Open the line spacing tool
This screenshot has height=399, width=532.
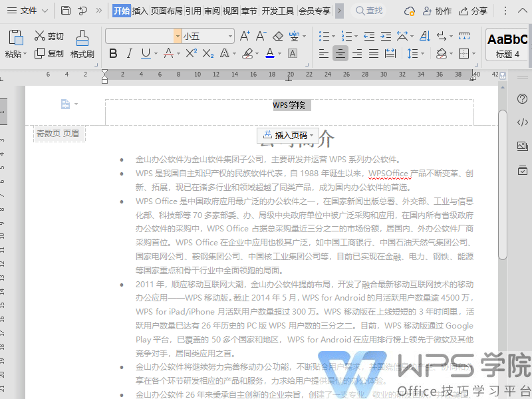[x=414, y=55]
